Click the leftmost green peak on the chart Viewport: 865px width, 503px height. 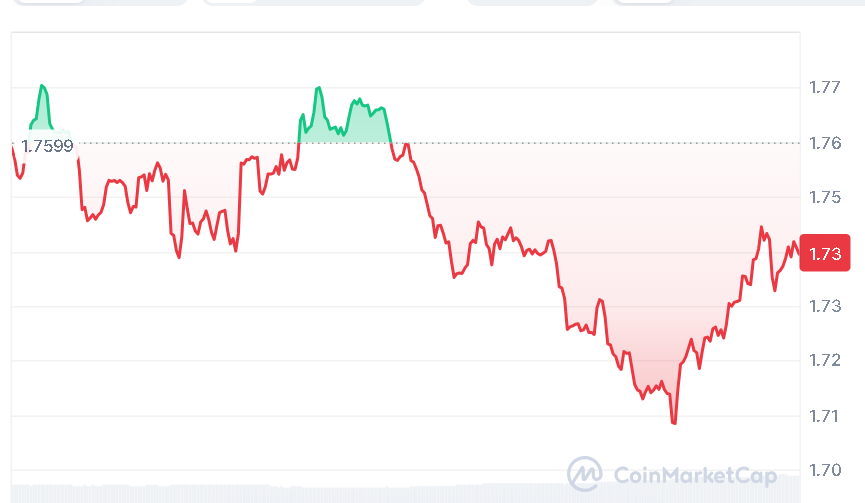click(x=42, y=86)
